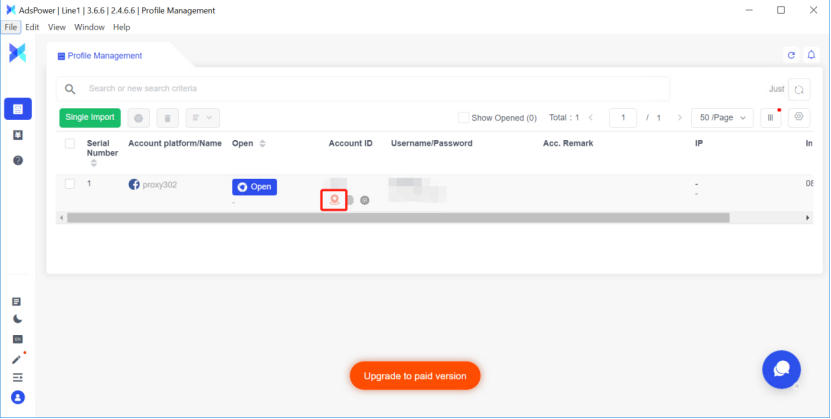The image size is (831, 419).
Task: Click the Total : 1 text
Action: pyautogui.click(x=564, y=118)
